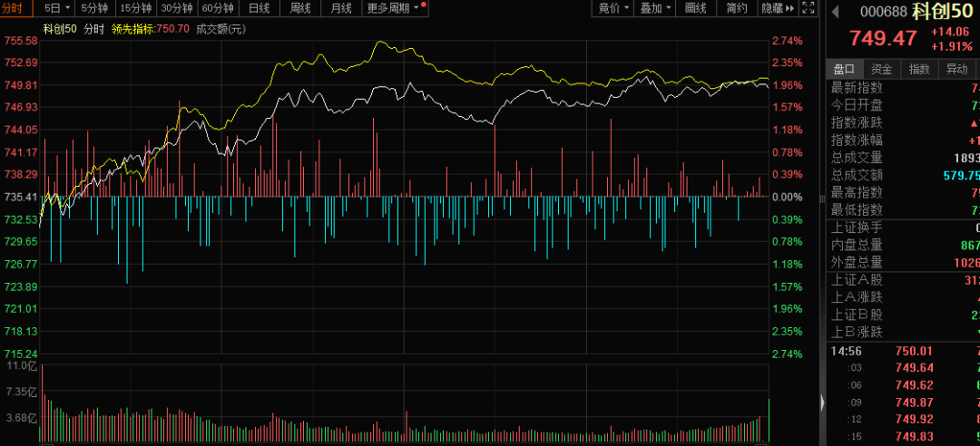Open the 异动 panel tab
This screenshot has width=980, height=446.
956,69
